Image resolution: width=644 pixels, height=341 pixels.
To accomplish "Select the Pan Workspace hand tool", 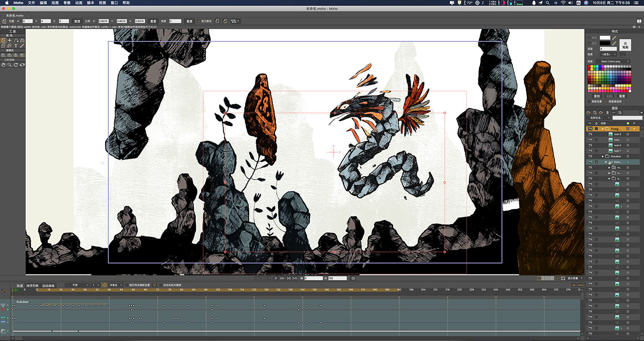I will point(3,64).
